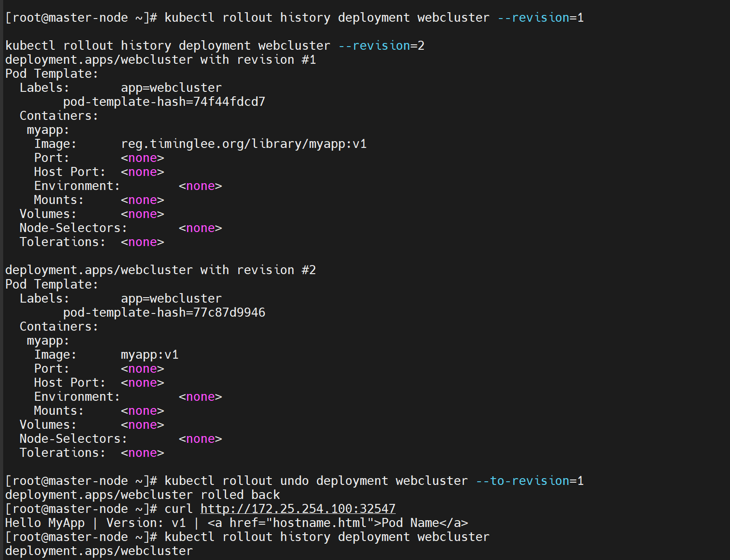This screenshot has width=730, height=560.
Task: Select the 'rolled back' output line
Action: (142, 495)
